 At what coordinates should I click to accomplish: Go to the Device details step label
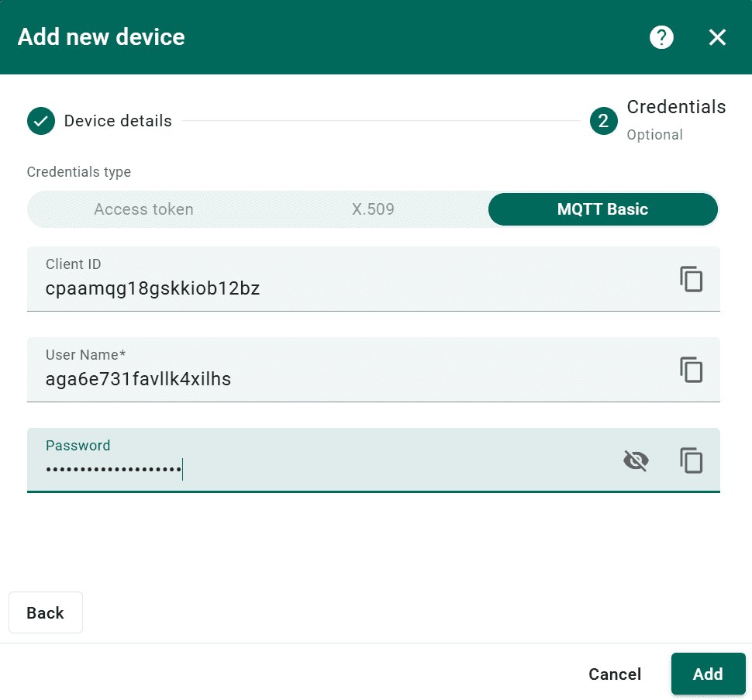tap(118, 121)
